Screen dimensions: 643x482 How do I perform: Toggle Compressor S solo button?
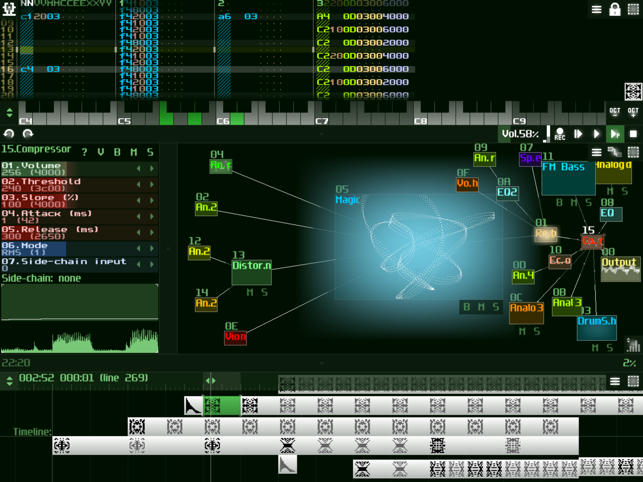(x=150, y=152)
